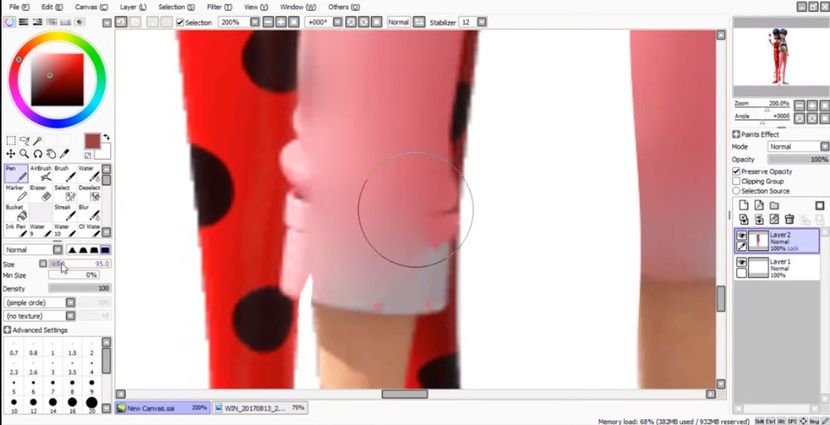Switch to the WIN_20170813 document tab
The height and width of the screenshot is (425, 830).
coord(260,408)
